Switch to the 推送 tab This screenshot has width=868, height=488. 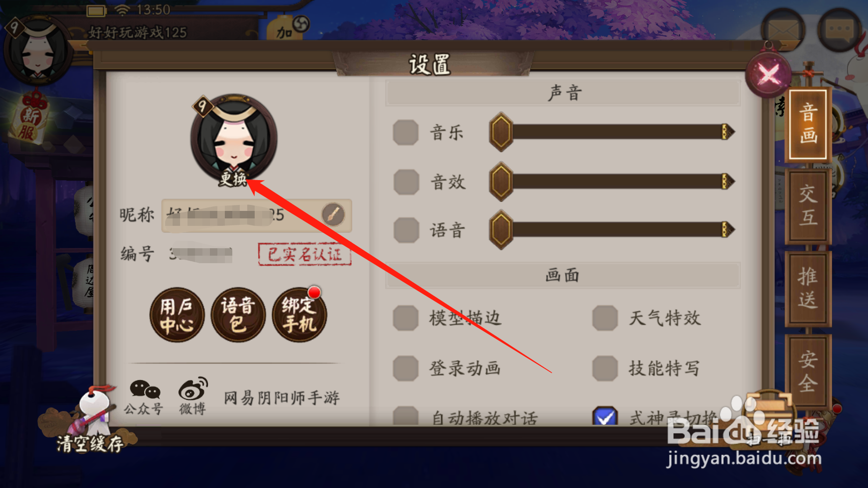click(x=808, y=289)
